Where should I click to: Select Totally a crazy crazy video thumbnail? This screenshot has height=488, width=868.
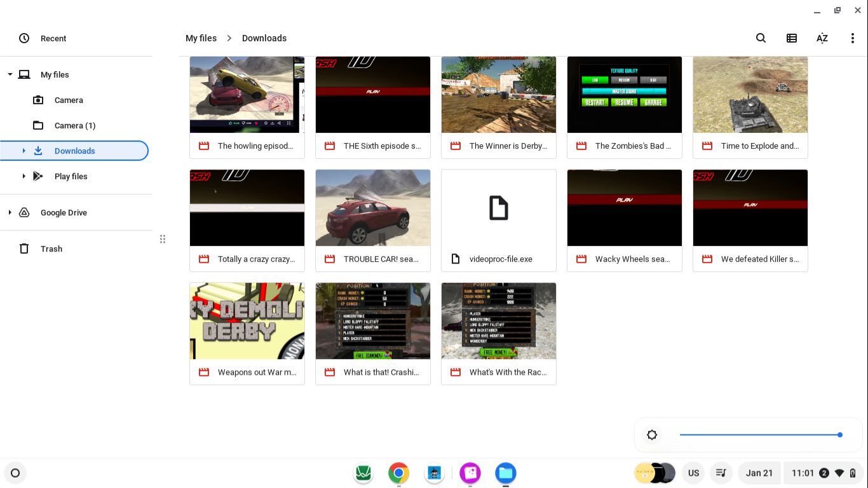[x=247, y=208]
